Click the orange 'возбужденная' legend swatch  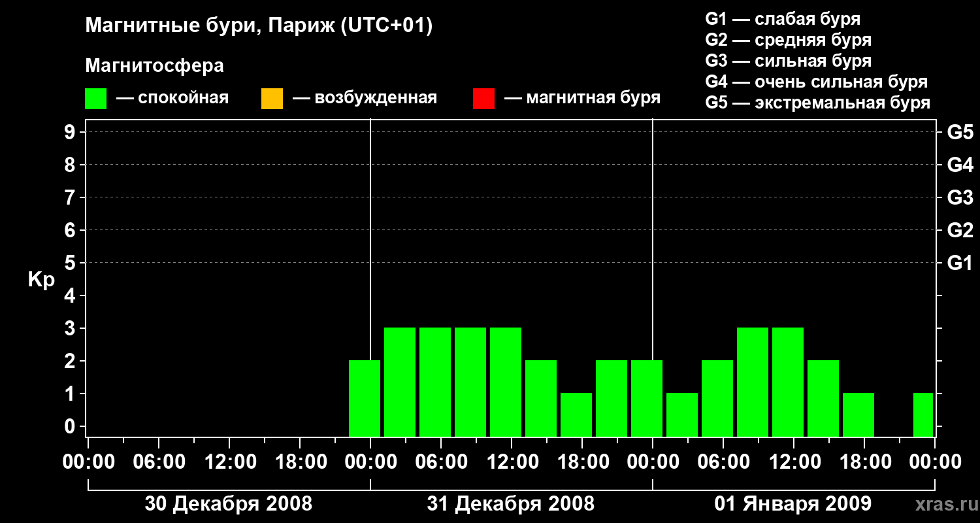(x=272, y=98)
